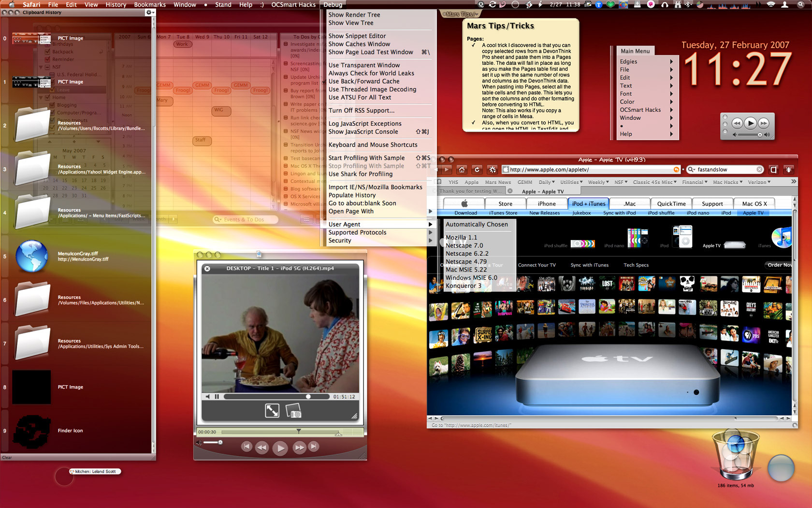Click the Apple logo tab on apple.com
The height and width of the screenshot is (508, 812).
click(x=464, y=204)
